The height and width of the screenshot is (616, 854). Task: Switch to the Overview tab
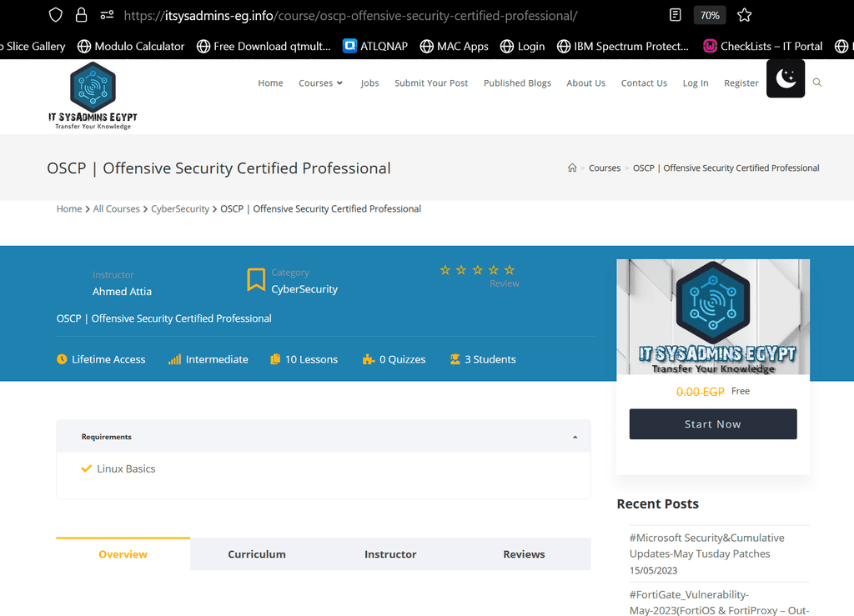click(x=123, y=554)
